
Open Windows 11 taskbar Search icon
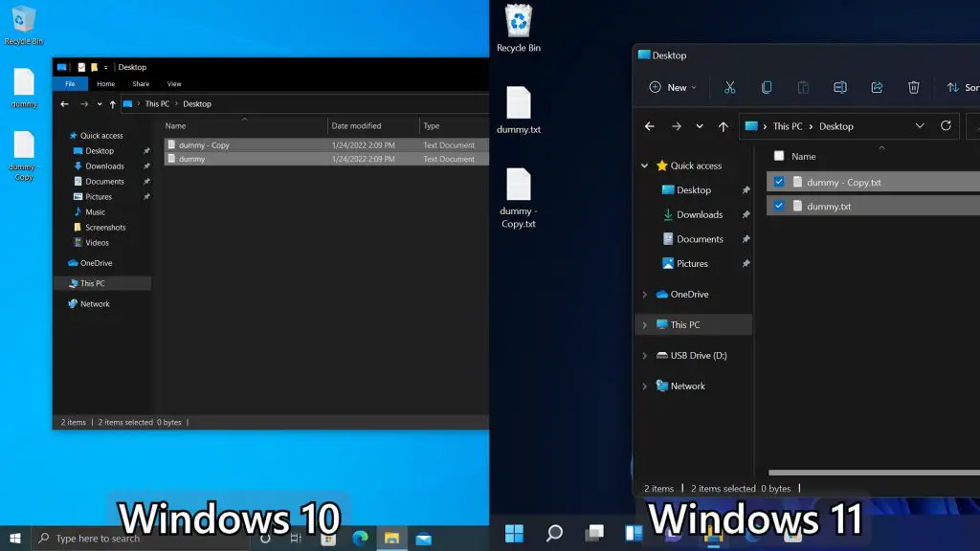click(554, 533)
